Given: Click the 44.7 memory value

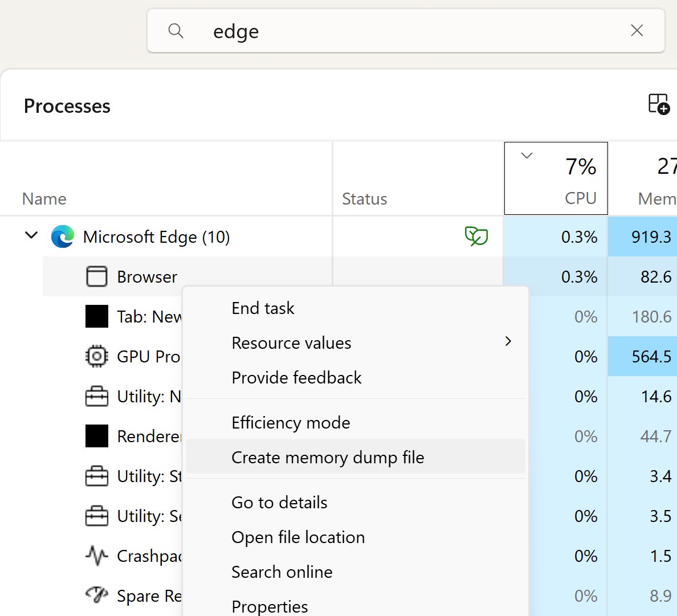Looking at the screenshot, I should [x=656, y=436].
